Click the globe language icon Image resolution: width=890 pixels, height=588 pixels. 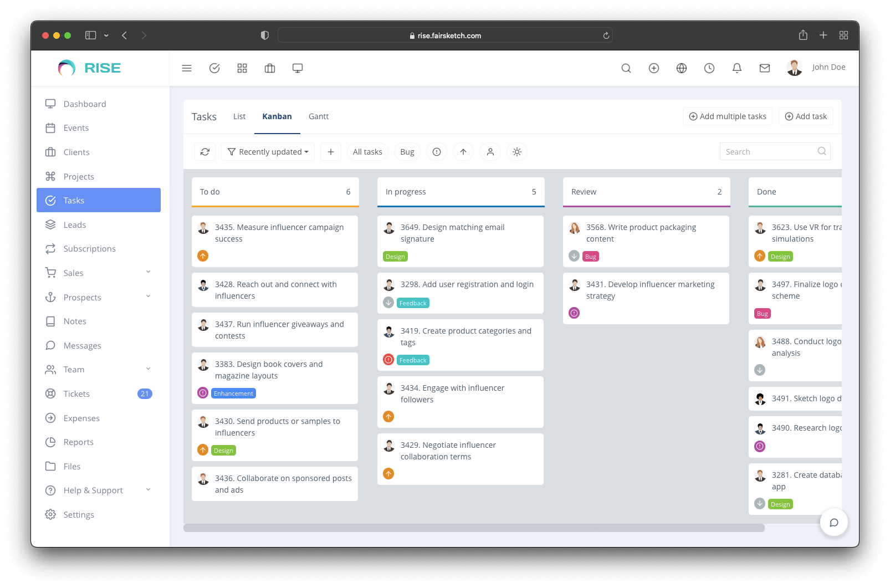(x=681, y=68)
